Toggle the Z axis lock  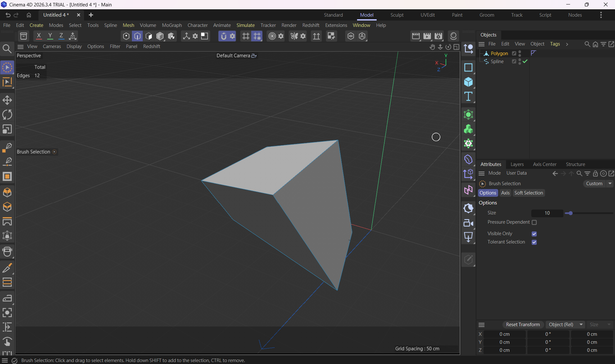click(x=61, y=36)
